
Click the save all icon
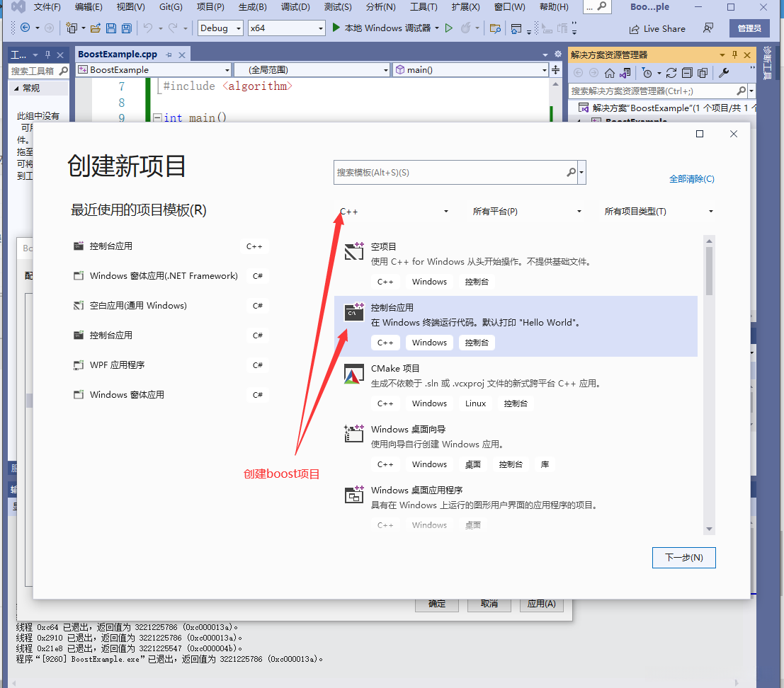coord(127,28)
